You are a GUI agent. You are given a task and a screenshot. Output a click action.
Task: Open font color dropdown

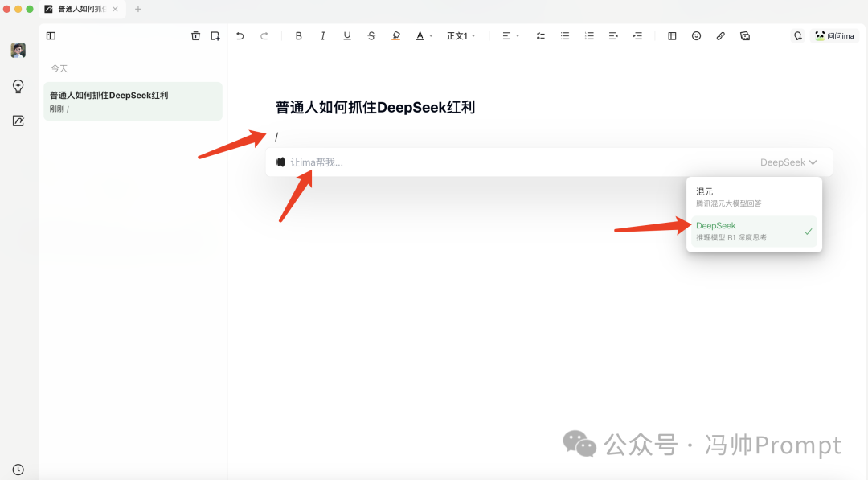pyautogui.click(x=424, y=36)
